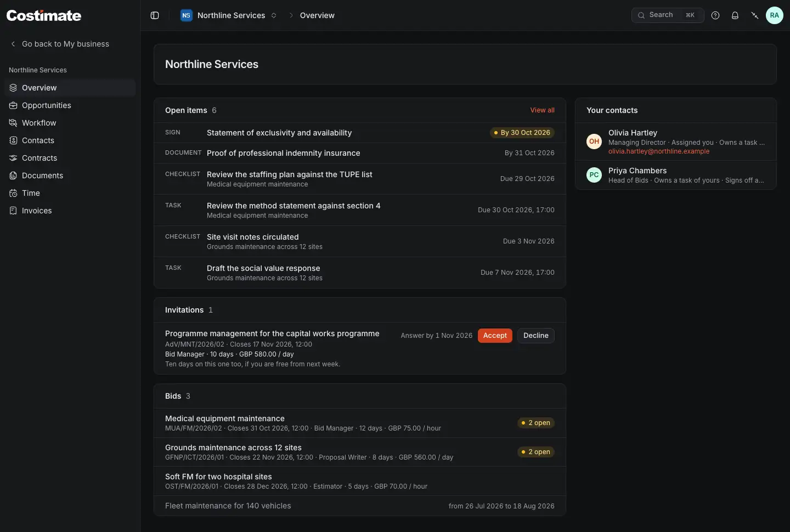Open the Invoices menu item
The height and width of the screenshot is (532, 790).
(x=70, y=211)
